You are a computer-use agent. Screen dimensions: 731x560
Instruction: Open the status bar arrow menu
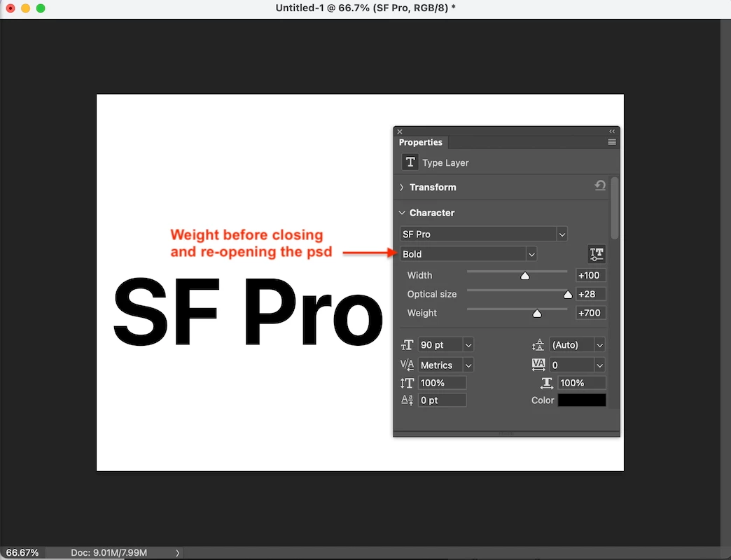pos(178,553)
